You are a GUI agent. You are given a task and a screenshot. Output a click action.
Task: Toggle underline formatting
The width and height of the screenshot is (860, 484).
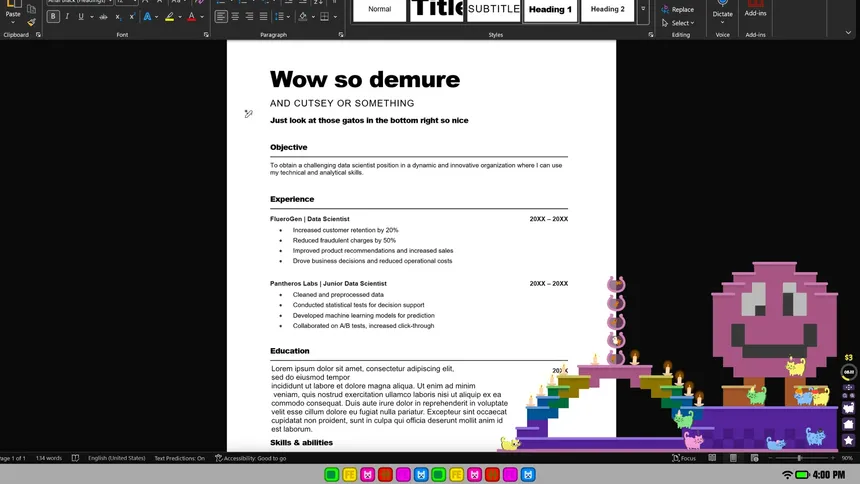(81, 17)
